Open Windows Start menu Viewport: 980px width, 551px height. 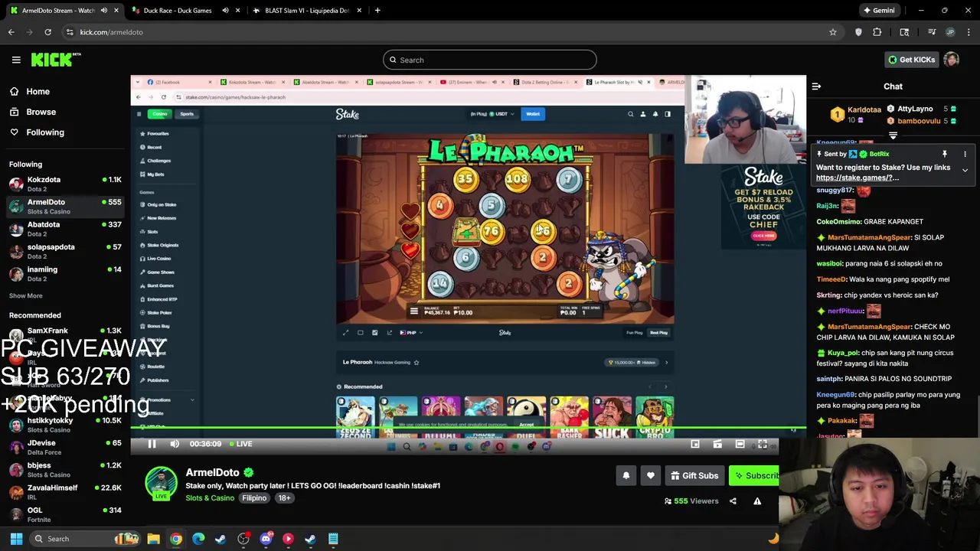coord(16,539)
